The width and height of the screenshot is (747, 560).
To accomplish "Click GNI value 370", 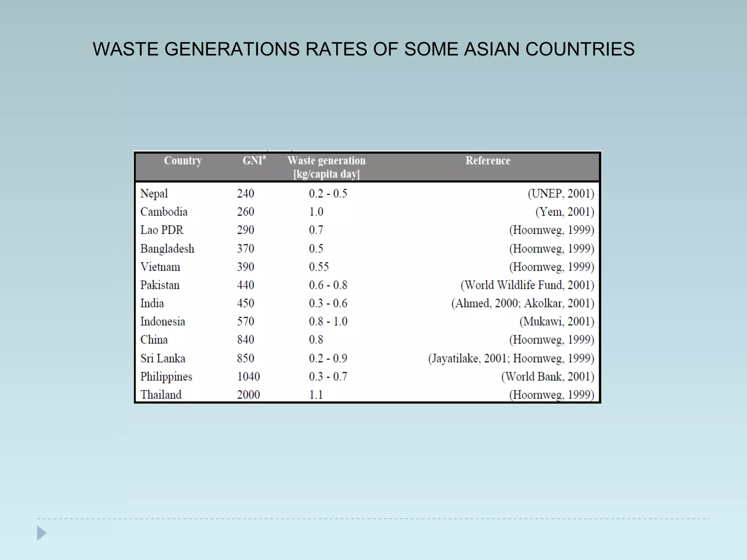I will coord(245,249).
